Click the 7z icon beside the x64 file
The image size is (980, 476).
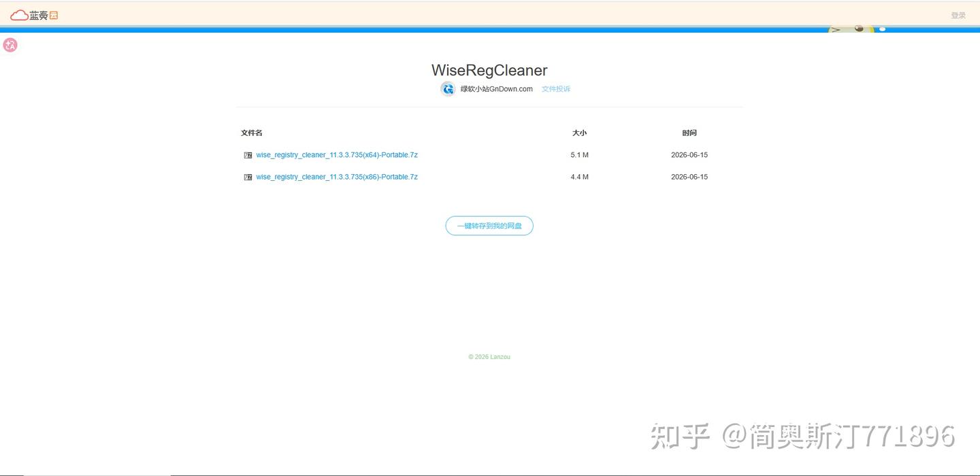pyautogui.click(x=248, y=155)
